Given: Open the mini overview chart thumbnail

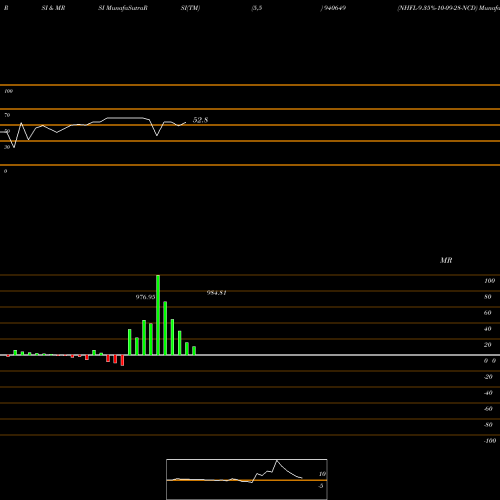Looking at the screenshot, I should click(247, 479).
